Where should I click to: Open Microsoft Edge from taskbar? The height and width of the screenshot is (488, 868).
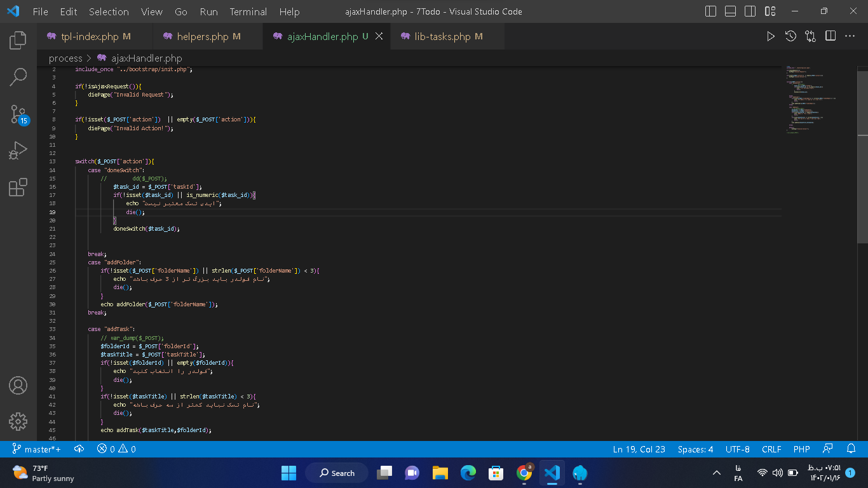[468, 473]
